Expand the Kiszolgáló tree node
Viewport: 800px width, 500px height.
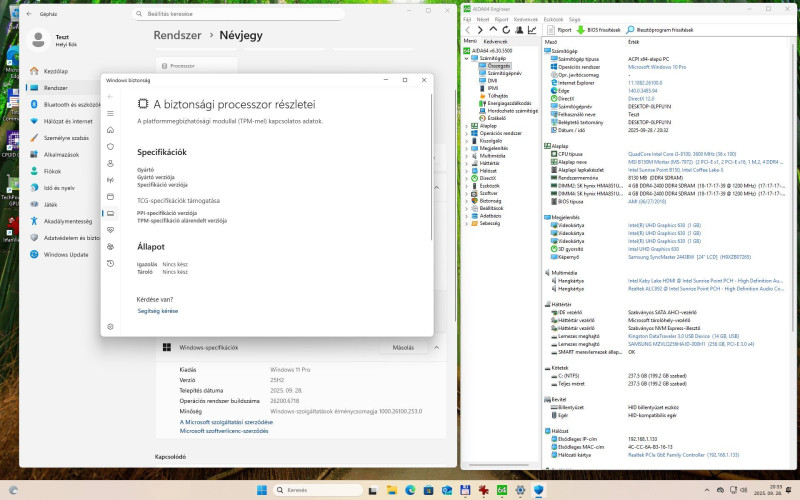coord(466,141)
